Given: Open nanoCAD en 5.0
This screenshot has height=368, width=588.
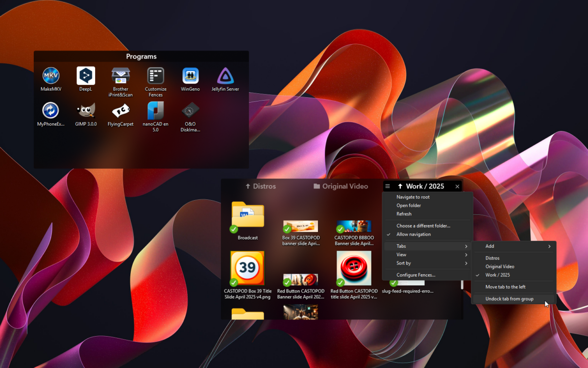Looking at the screenshot, I should point(155,110).
